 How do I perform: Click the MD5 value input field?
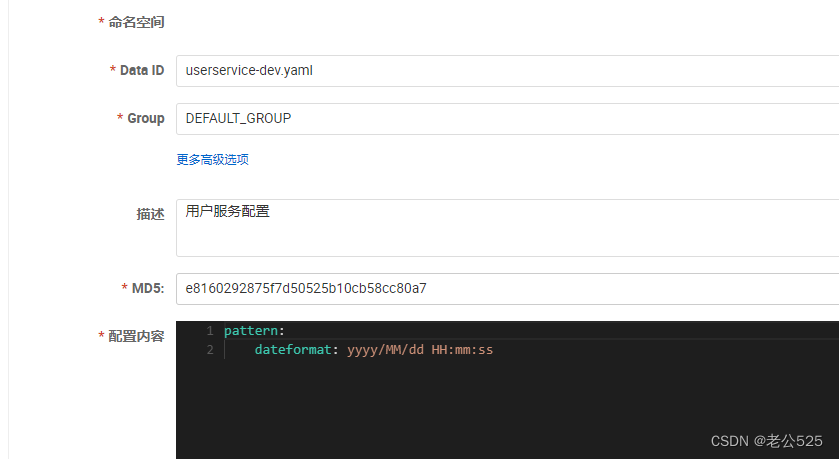[x=507, y=289]
